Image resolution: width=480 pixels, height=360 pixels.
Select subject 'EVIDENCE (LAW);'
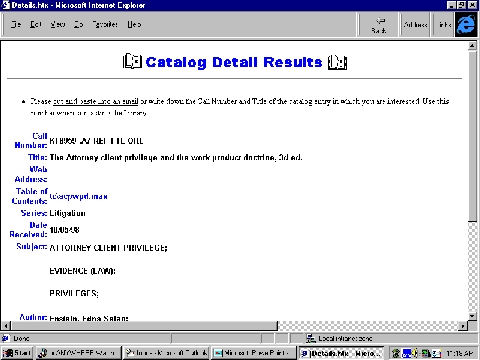82,271
